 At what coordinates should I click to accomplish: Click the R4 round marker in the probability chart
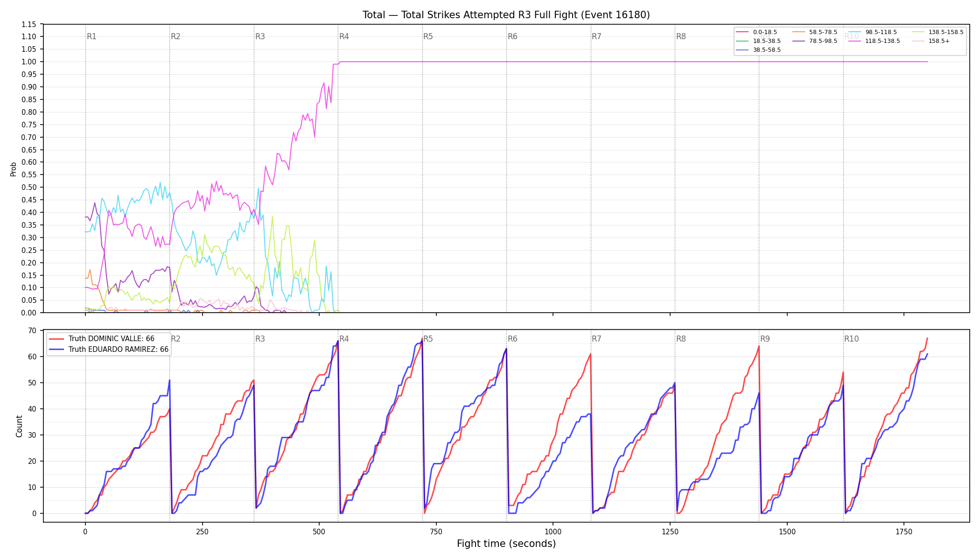pos(344,36)
